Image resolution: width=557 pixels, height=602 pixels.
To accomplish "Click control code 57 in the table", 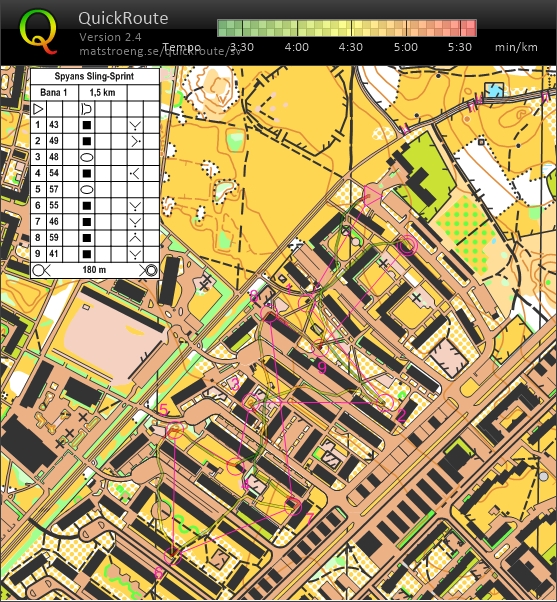I will pyautogui.click(x=54, y=189).
